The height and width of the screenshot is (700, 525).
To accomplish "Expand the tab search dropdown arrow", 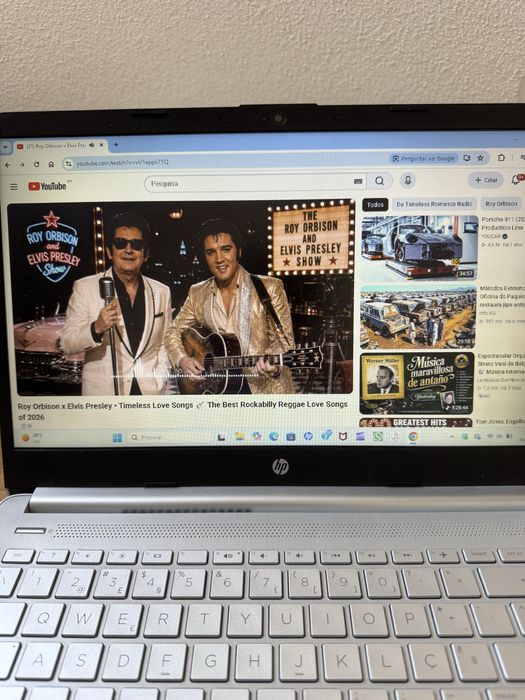I will [x=4, y=147].
